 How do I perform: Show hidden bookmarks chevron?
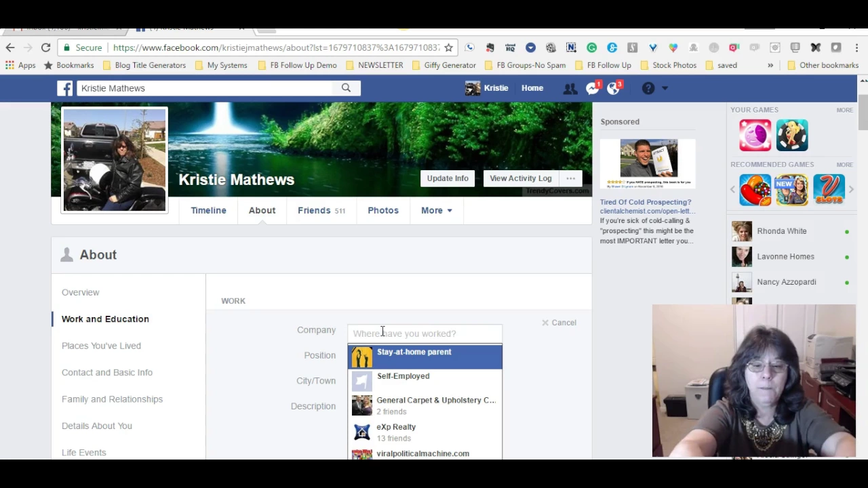(x=770, y=65)
